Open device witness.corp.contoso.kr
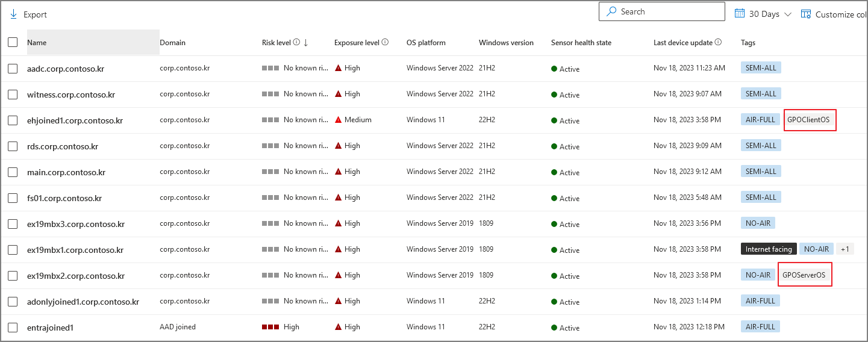The height and width of the screenshot is (342, 868). click(71, 95)
